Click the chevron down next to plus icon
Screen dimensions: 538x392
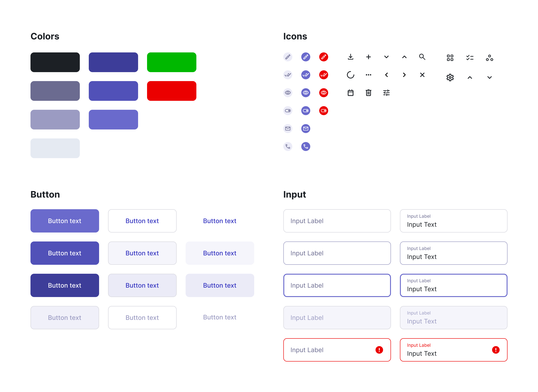(x=386, y=57)
